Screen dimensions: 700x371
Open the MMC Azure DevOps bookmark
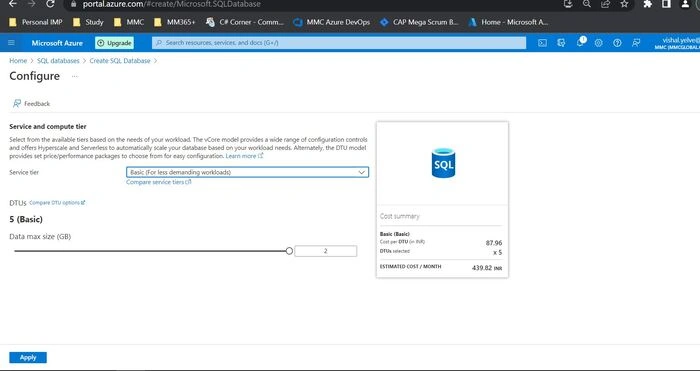pos(331,22)
